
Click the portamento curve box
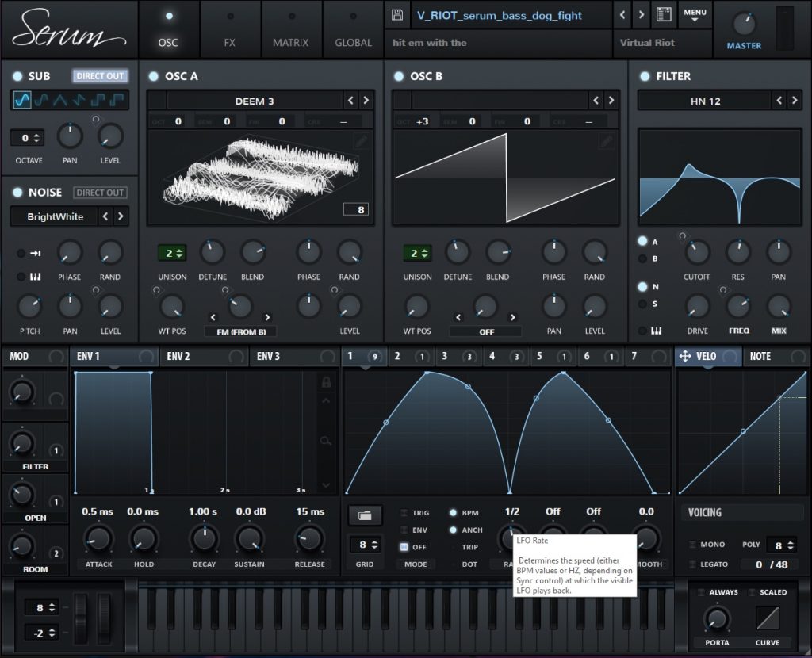pyautogui.click(x=768, y=618)
